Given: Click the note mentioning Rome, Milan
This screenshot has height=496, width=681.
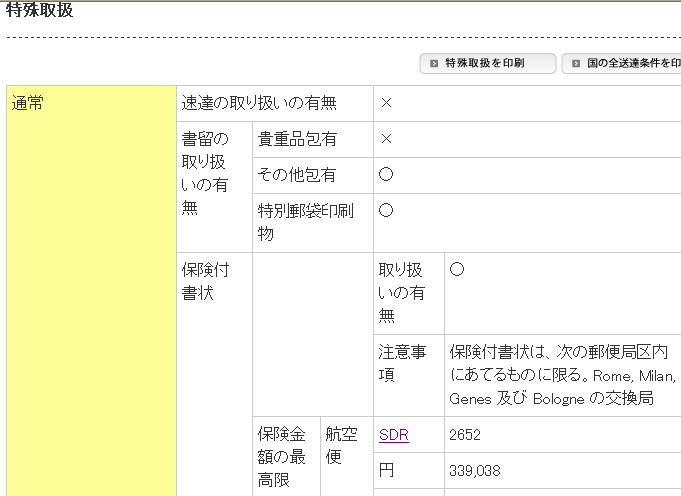Looking at the screenshot, I should (563, 375).
